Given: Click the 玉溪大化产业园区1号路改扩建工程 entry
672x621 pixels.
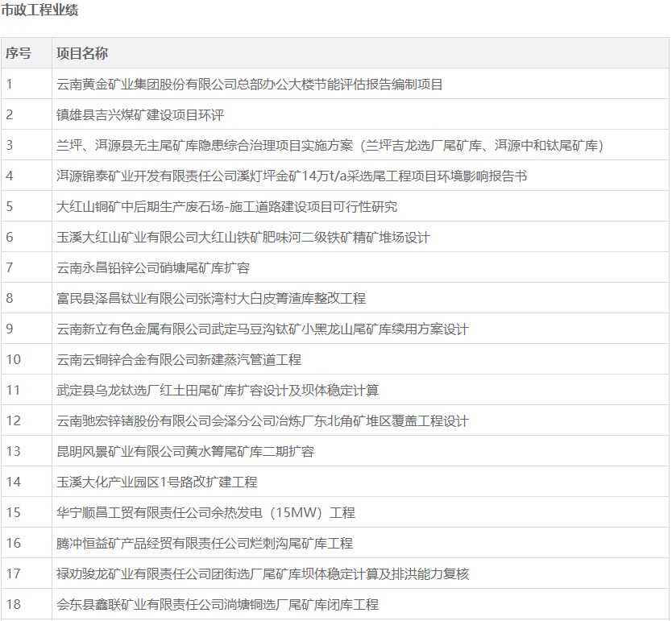Looking at the screenshot, I should (156, 482).
